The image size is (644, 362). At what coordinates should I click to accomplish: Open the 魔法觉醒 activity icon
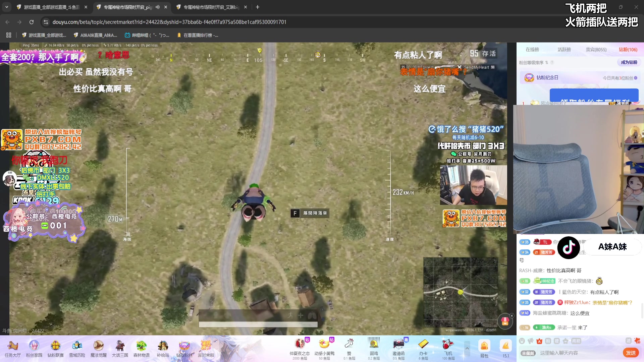pyautogui.click(x=99, y=348)
